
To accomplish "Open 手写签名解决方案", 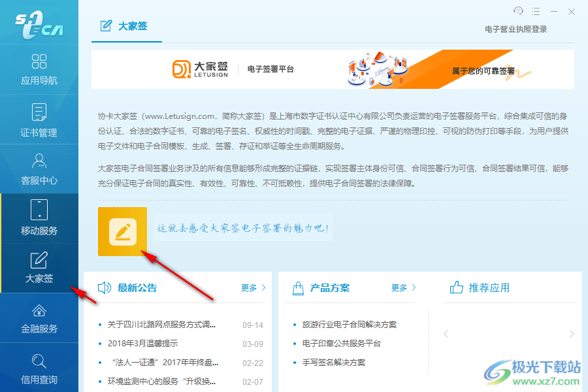I will 334,363.
